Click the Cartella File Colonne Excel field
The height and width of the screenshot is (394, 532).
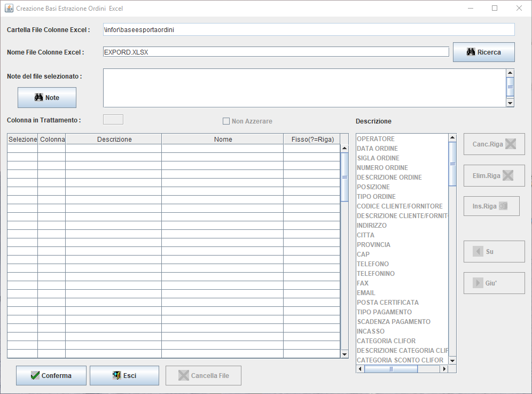pos(309,29)
